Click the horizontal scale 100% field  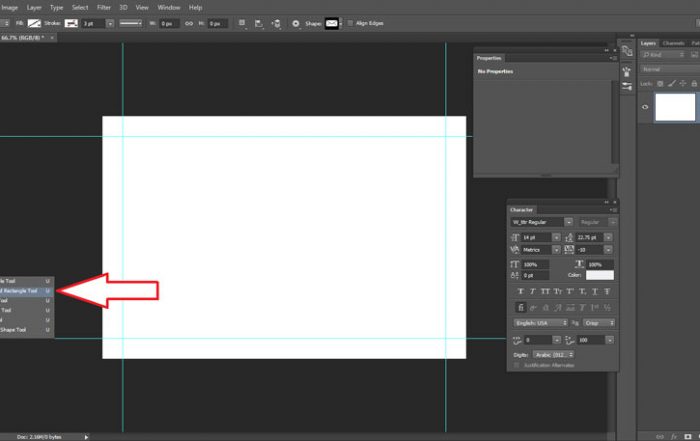point(600,265)
